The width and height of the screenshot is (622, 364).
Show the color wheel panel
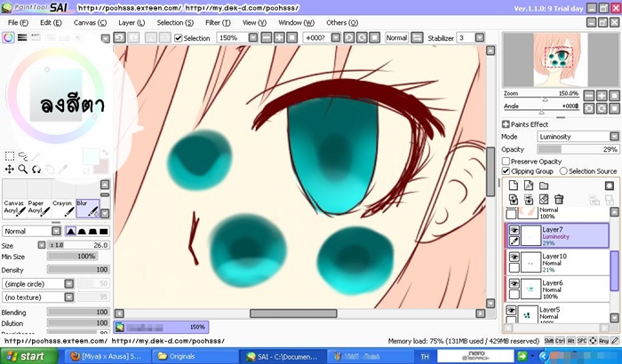[x=8, y=37]
